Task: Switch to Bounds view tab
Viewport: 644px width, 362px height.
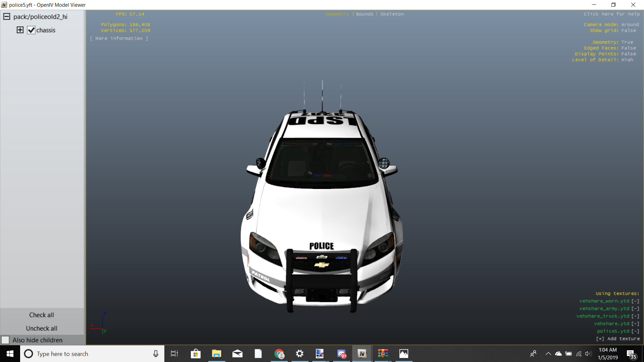Action: click(x=364, y=14)
